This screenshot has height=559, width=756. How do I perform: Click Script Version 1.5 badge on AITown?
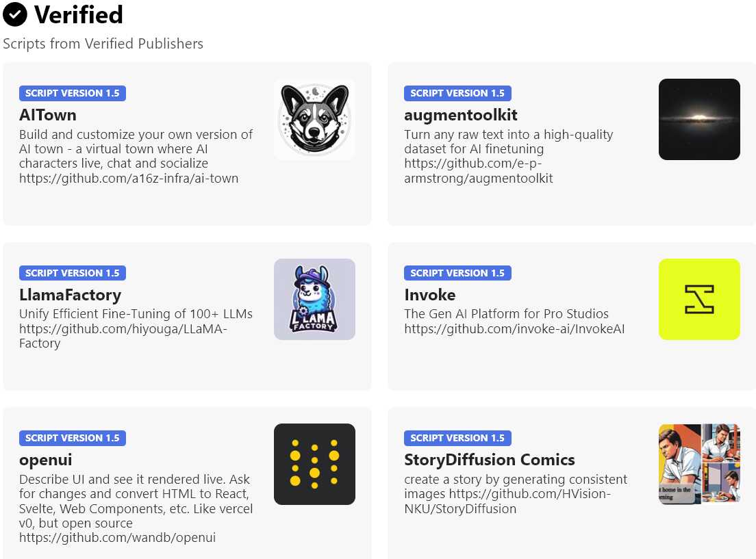pyautogui.click(x=73, y=93)
